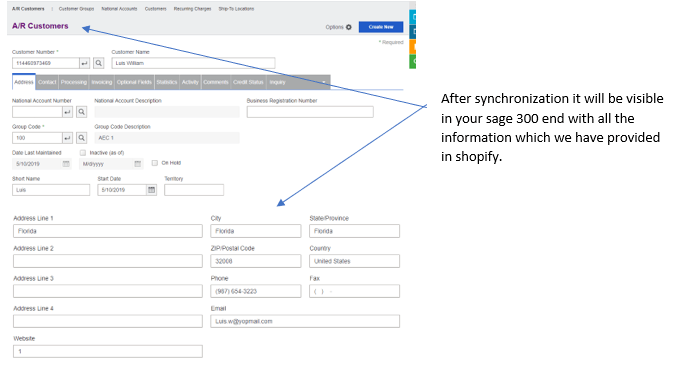
Task: Click the go arrow beside National Account Number
Action: (67, 112)
